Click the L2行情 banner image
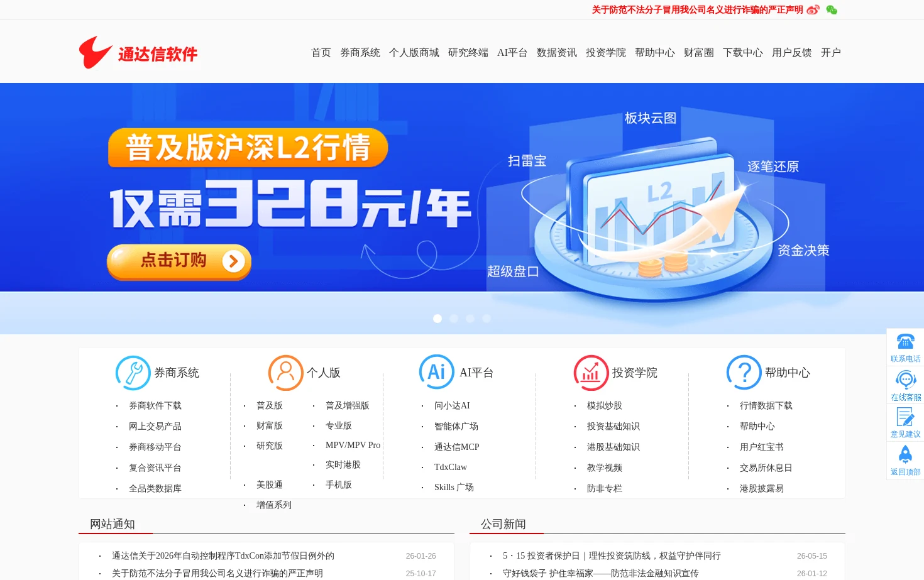Image resolution: width=924 pixels, height=580 pixels. tap(462, 208)
